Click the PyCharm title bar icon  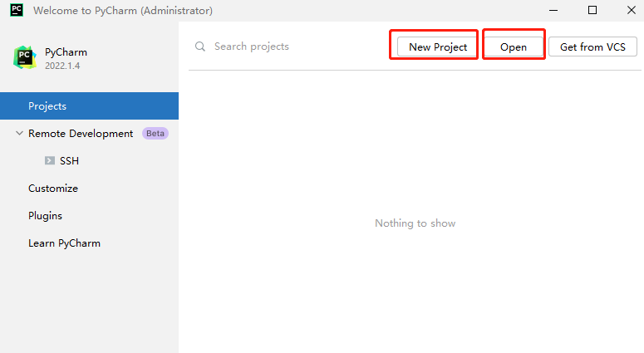(x=17, y=10)
